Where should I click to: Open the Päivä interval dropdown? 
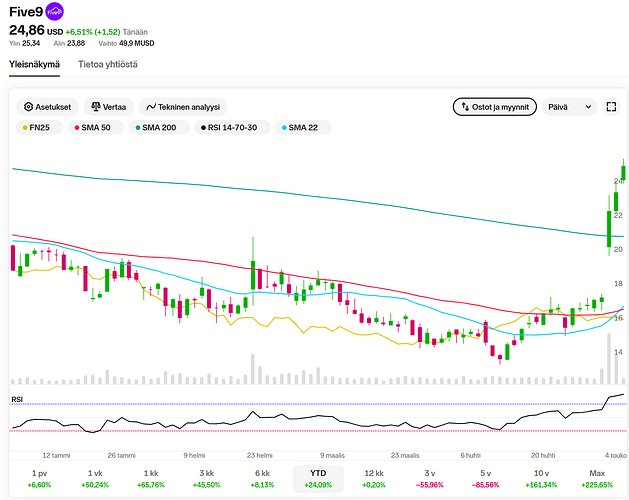(569, 107)
